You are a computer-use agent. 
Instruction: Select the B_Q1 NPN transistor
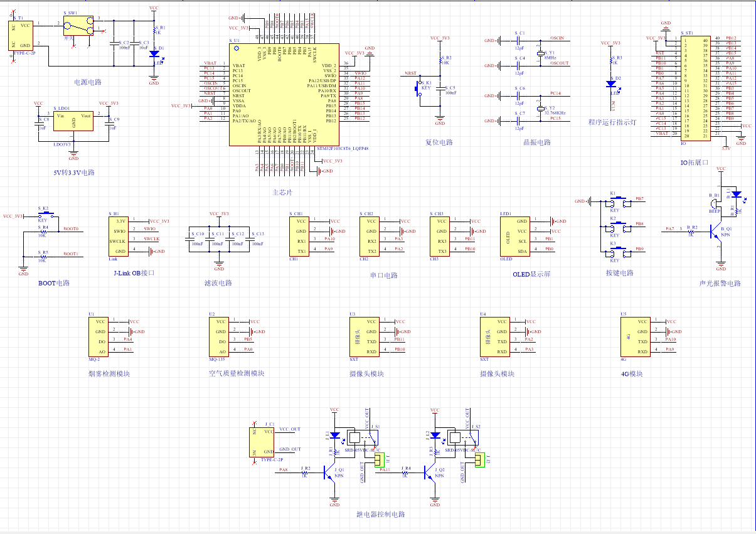pos(715,232)
